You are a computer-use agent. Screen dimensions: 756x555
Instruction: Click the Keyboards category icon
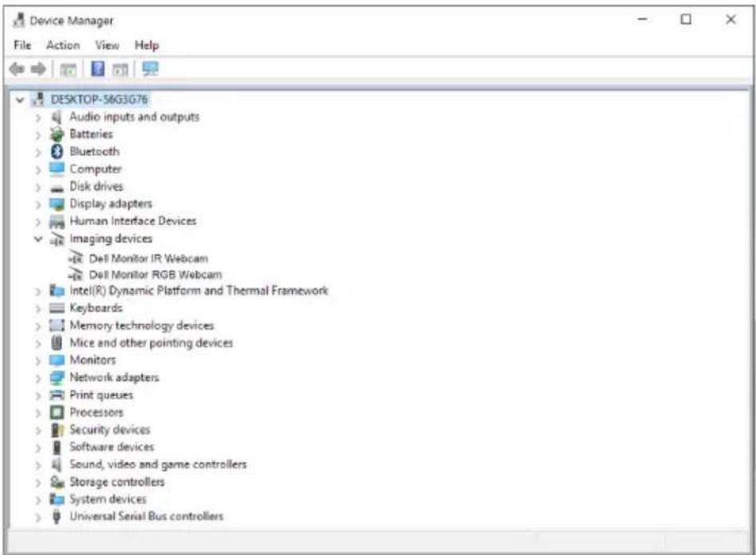[57, 308]
